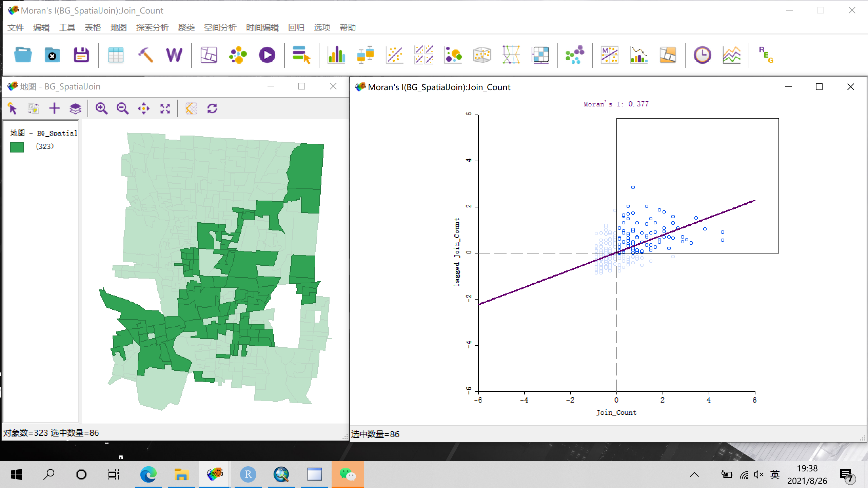The width and height of the screenshot is (868, 488).
Task: Click the full extent icon in map toolbar
Action: tap(165, 109)
